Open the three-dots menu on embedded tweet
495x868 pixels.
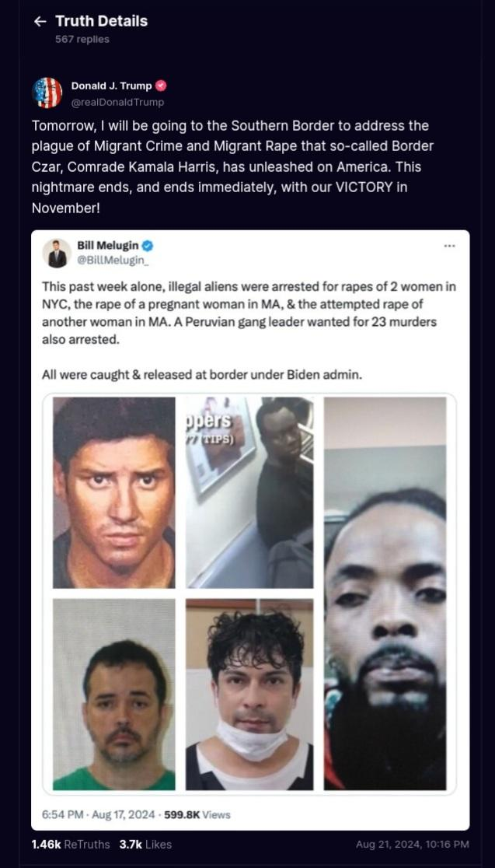coord(449,245)
